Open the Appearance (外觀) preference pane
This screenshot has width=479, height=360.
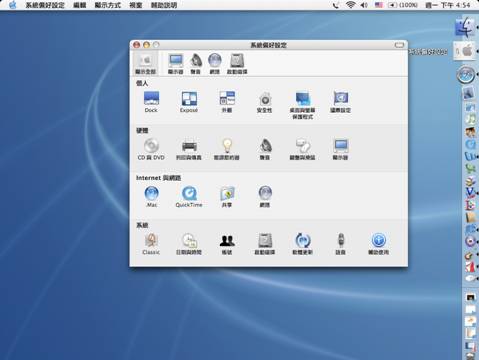227,101
